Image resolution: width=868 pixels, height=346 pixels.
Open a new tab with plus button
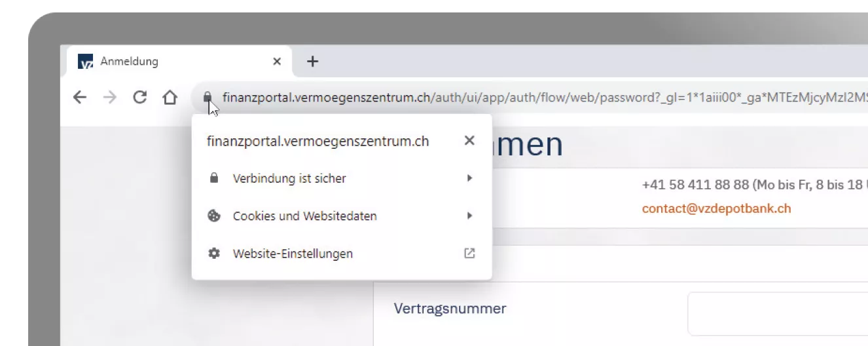click(x=313, y=62)
